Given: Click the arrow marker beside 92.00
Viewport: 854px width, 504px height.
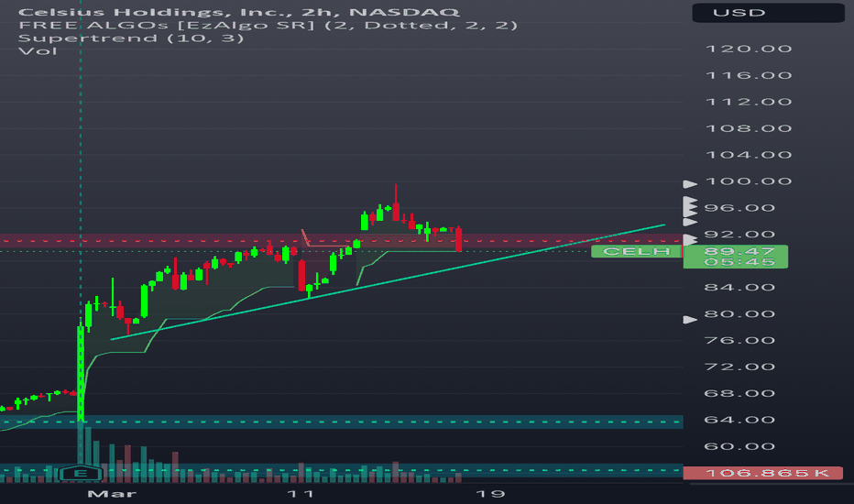Looking at the screenshot, I should coord(690,239).
